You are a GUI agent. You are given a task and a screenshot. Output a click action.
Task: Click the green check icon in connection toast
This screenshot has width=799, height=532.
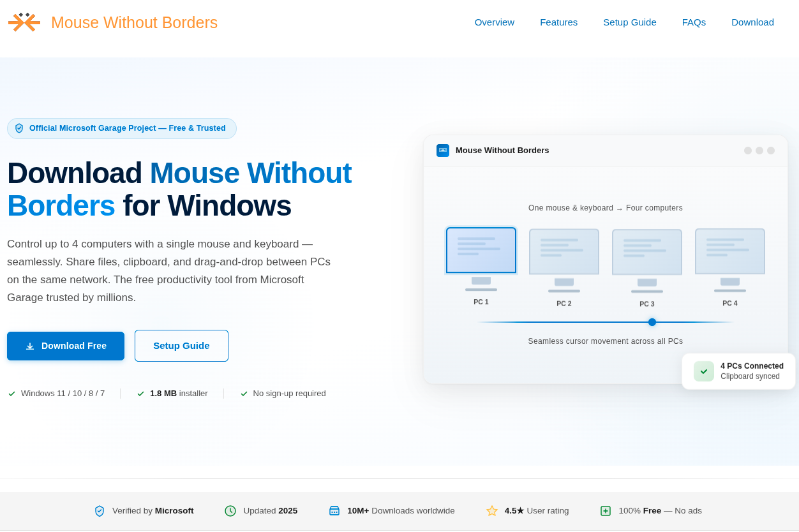point(704,371)
